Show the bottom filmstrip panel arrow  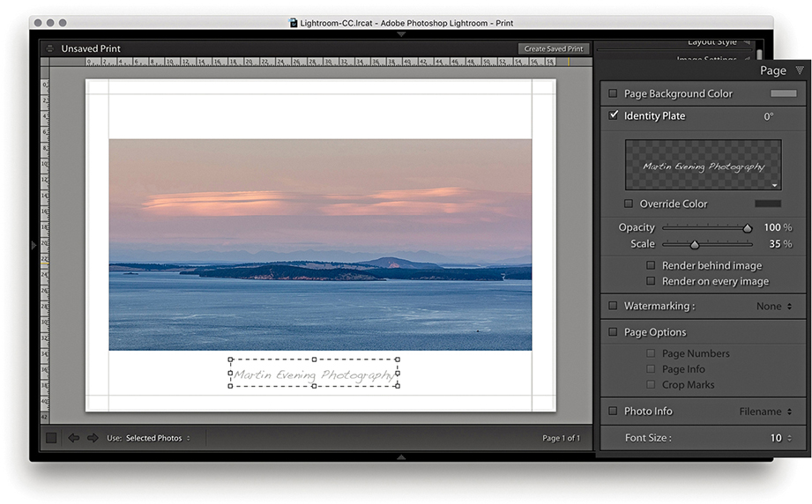tap(401, 457)
